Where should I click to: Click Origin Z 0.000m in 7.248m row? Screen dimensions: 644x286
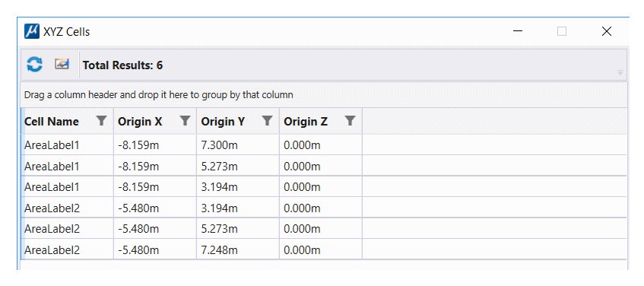(321, 249)
